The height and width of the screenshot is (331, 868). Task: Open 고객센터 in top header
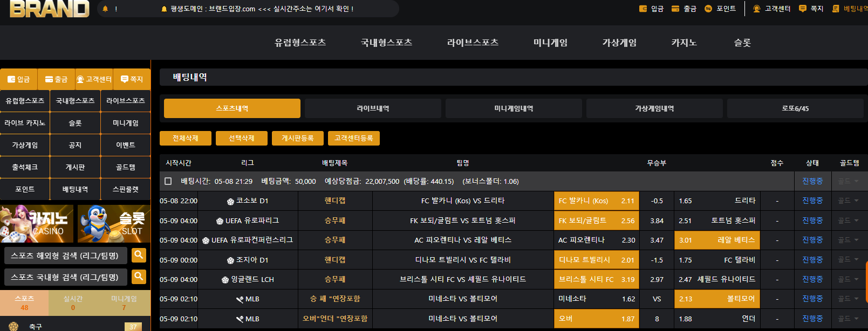point(771,9)
